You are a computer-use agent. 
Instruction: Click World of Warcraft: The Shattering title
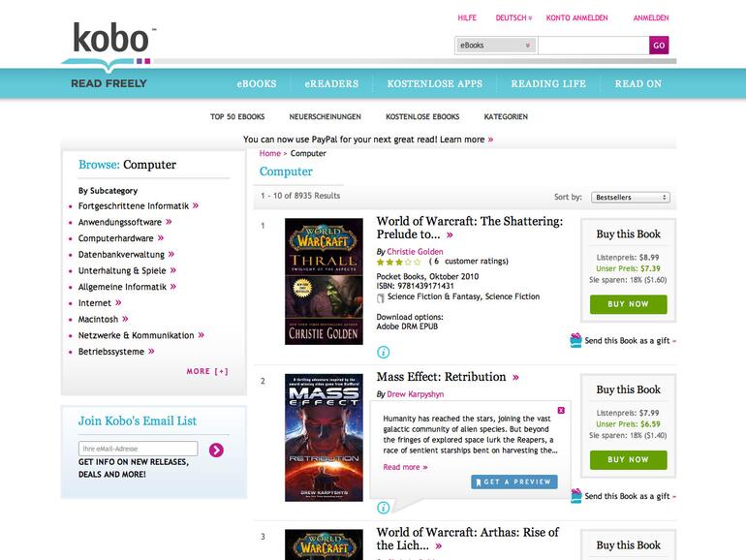(469, 228)
